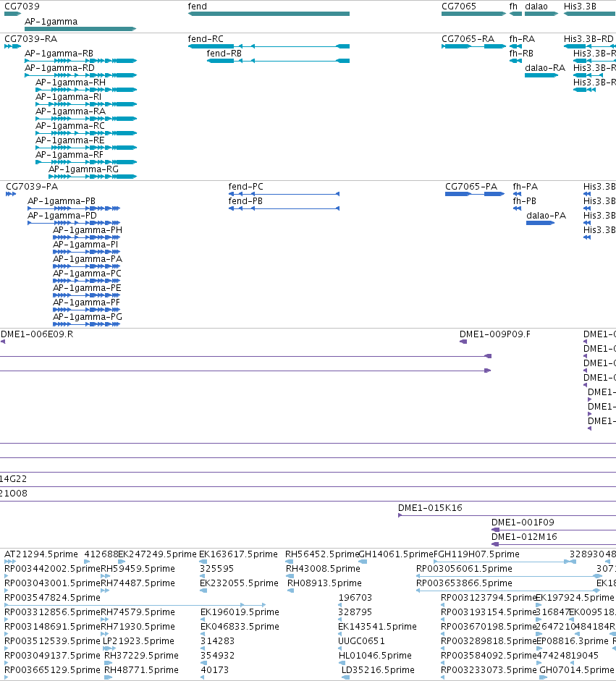Screen dimensions: 616x681
Task: Select CG7039-PA protein feature
Action: [11, 194]
